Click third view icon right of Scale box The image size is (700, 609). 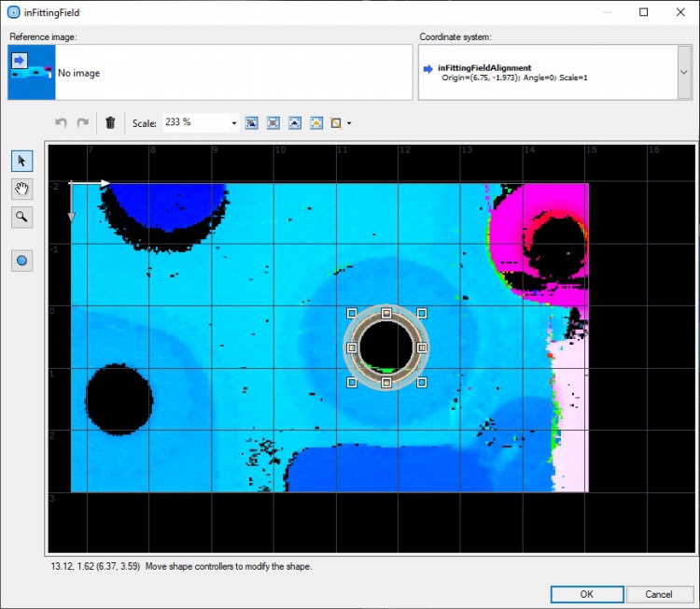(x=295, y=122)
